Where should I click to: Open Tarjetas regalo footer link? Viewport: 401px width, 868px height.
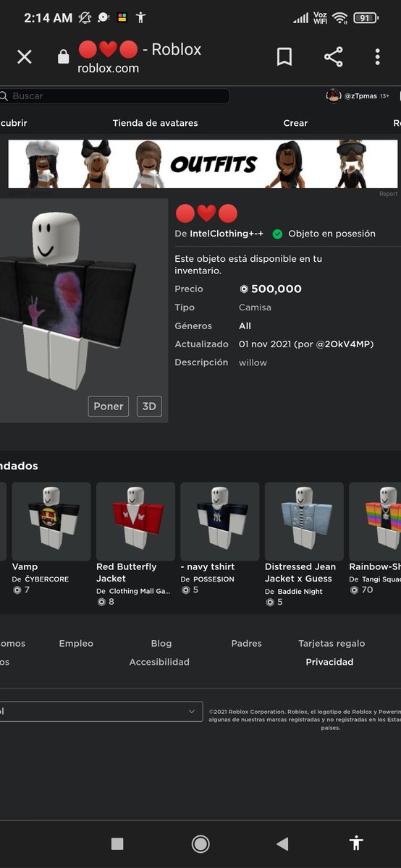332,643
